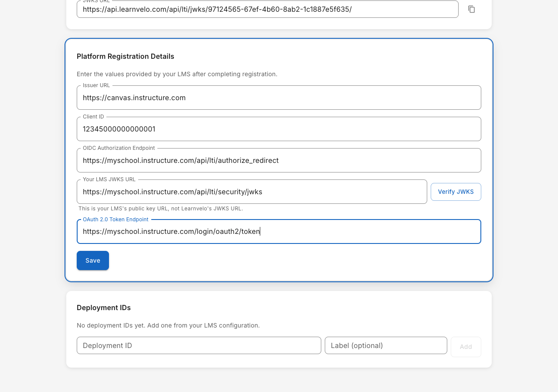Image resolution: width=558 pixels, height=392 pixels.
Task: Click into the Client ID field
Action: coord(279,129)
